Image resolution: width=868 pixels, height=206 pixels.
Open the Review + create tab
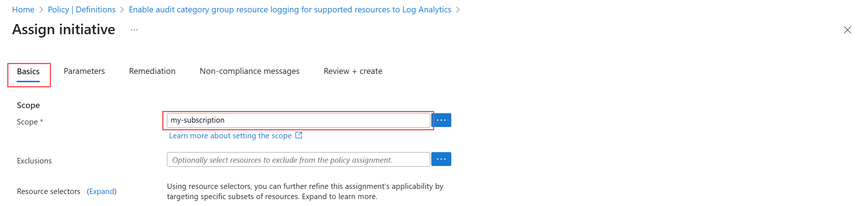[x=353, y=71]
